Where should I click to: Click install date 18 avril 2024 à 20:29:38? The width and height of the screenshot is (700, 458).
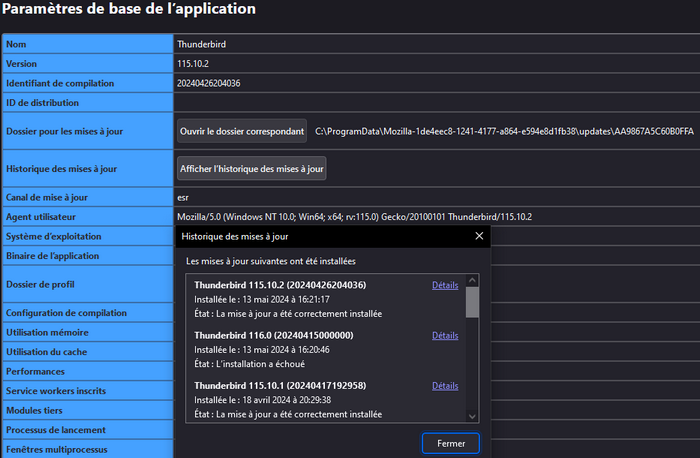tap(287, 400)
